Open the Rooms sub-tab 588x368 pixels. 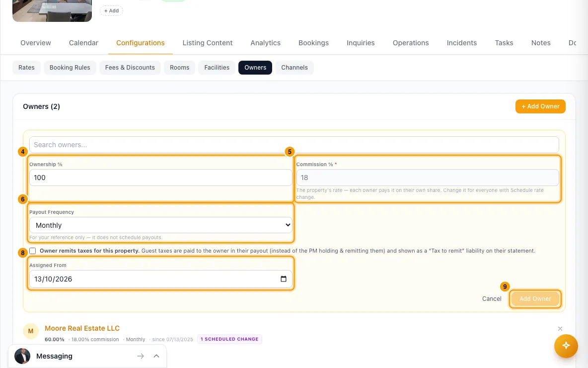(x=180, y=68)
